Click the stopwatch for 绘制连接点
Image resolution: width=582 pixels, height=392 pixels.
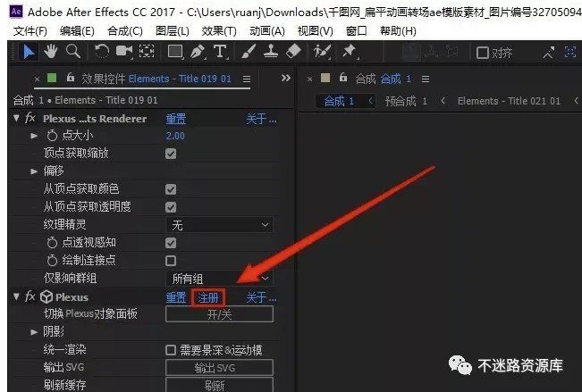click(52, 261)
